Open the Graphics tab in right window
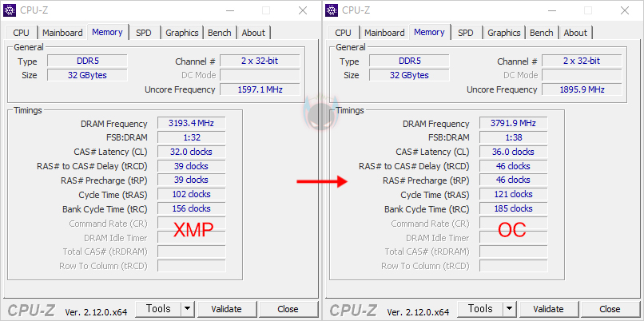The height and width of the screenshot is (321, 644). [x=504, y=33]
